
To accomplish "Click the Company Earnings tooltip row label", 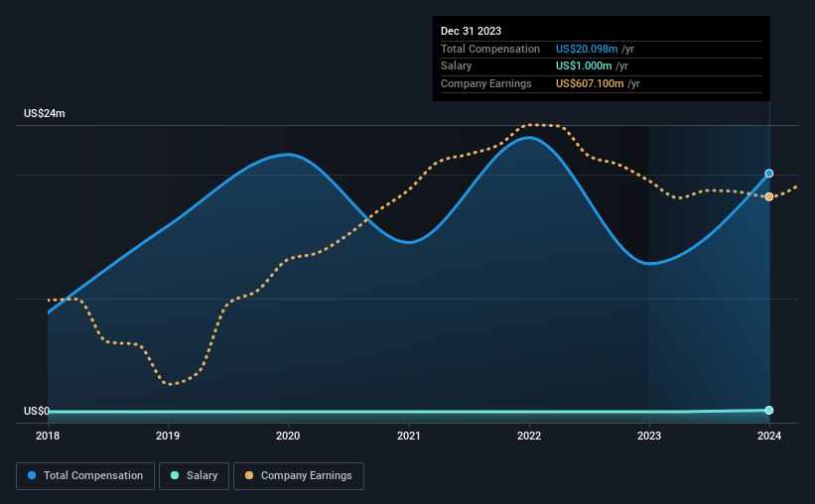I will 486,83.
